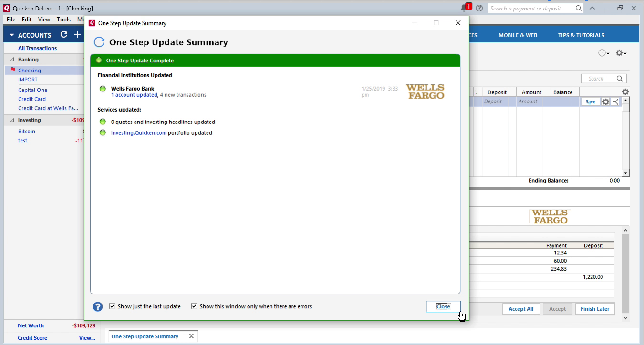
Task: Click the Credit Score label
Action: pos(32,338)
